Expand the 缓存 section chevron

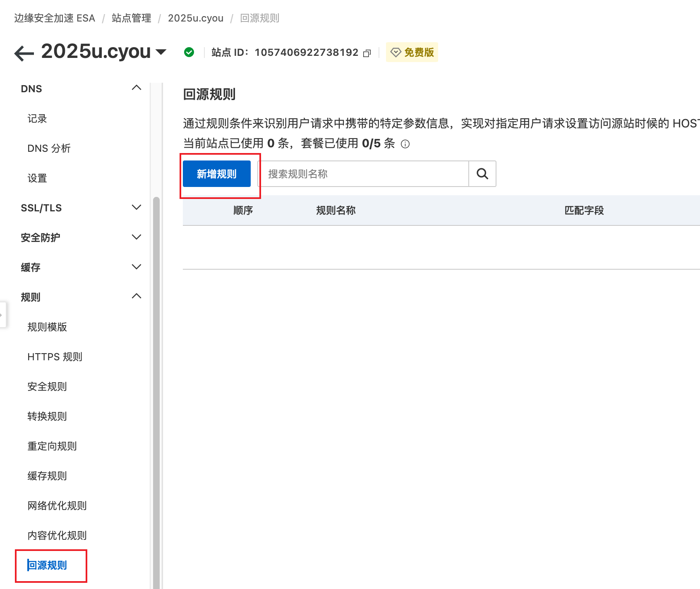(x=137, y=267)
